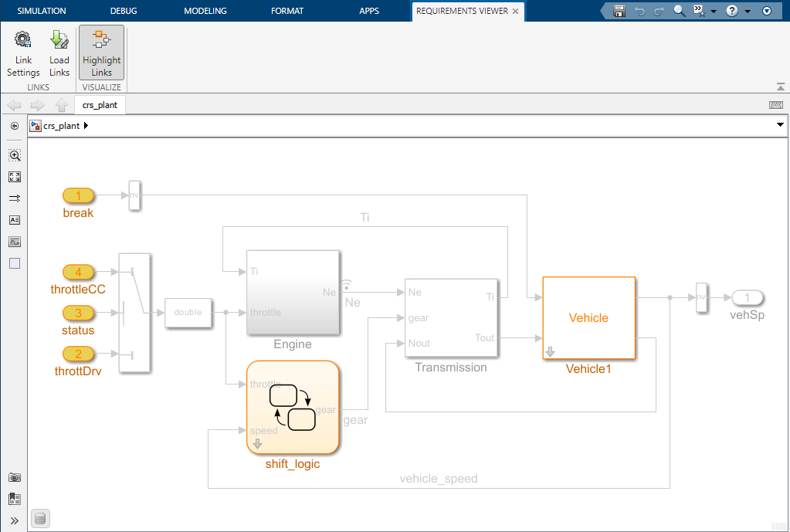Switch to the MODELING tab
Image resolution: width=790 pixels, height=532 pixels.
(205, 11)
